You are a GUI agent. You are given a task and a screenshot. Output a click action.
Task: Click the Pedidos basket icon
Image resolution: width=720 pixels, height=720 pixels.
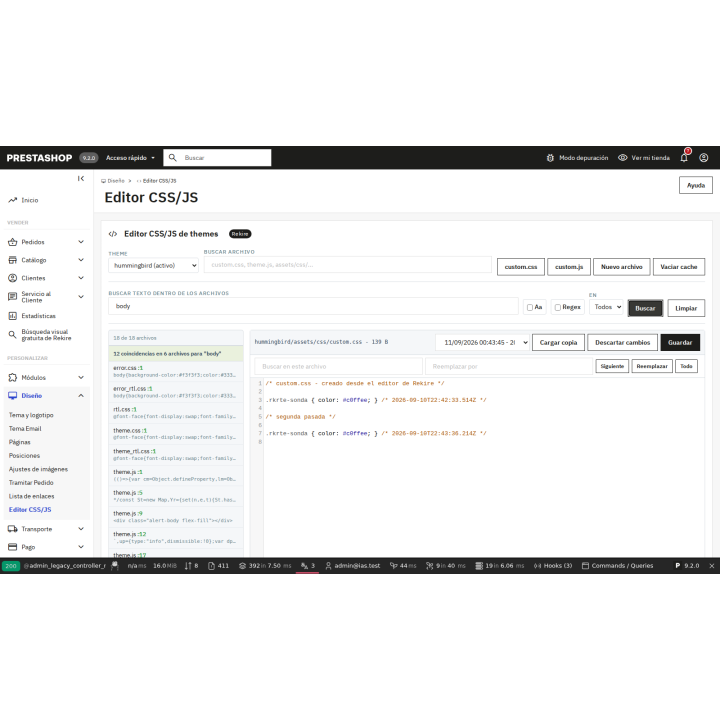(12, 242)
